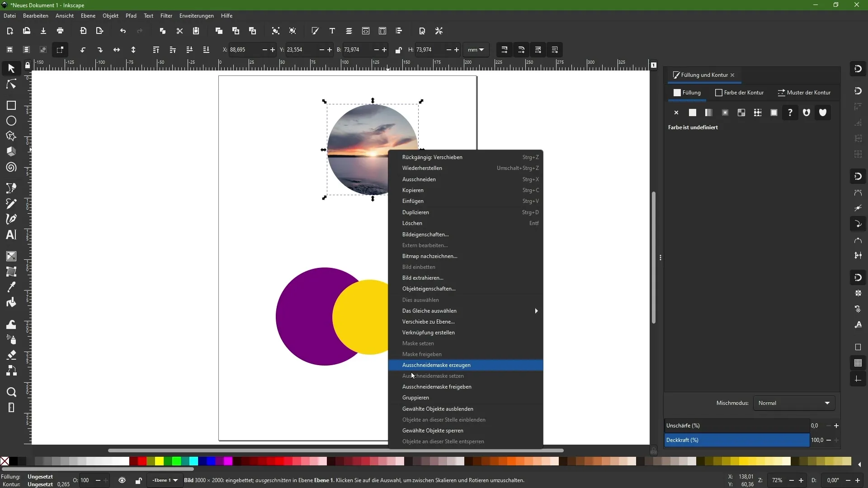The image size is (868, 488).
Task: Open the Mischmodus Normal dropdown
Action: (794, 403)
